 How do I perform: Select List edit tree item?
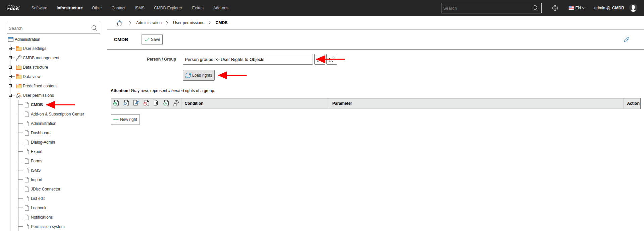coord(38,199)
